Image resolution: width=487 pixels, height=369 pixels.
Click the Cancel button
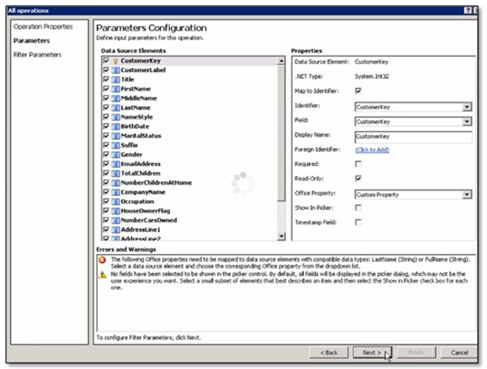[459, 353]
